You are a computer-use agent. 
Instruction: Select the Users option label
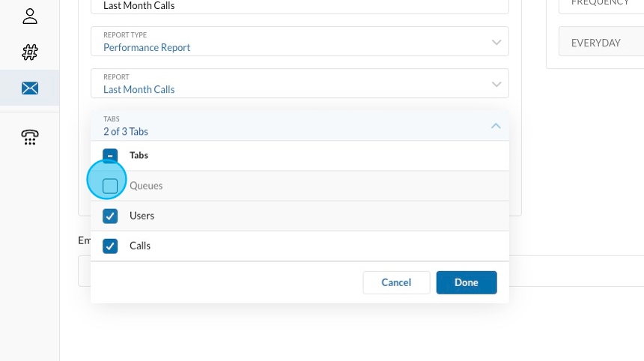coord(142,216)
